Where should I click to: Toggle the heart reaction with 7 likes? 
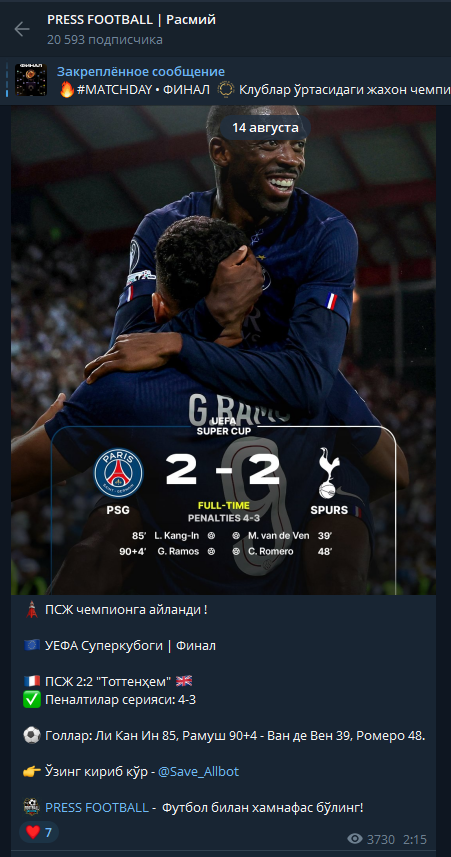click(39, 832)
